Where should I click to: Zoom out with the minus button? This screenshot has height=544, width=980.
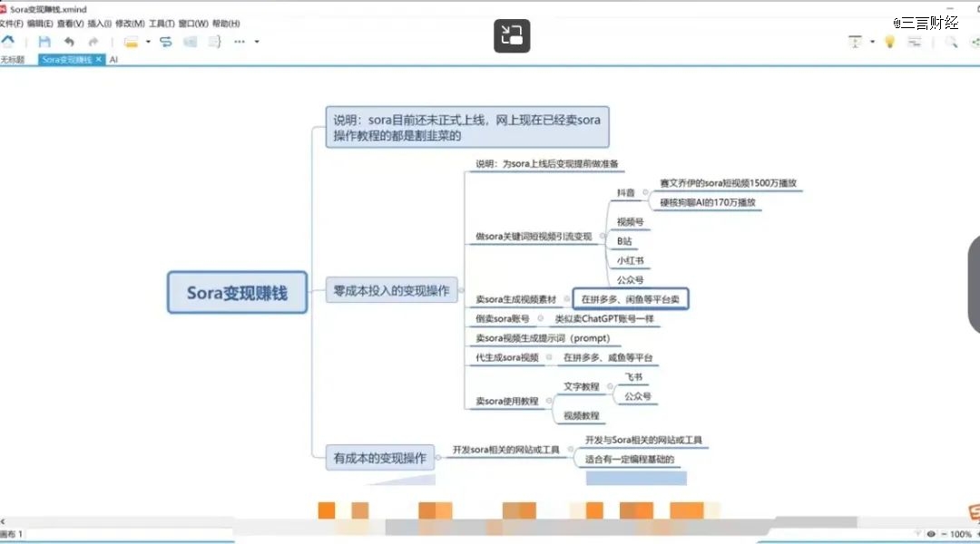944,534
